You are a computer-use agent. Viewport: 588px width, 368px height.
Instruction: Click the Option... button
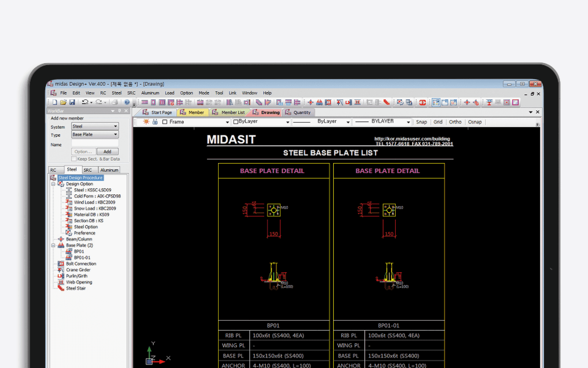(x=84, y=151)
